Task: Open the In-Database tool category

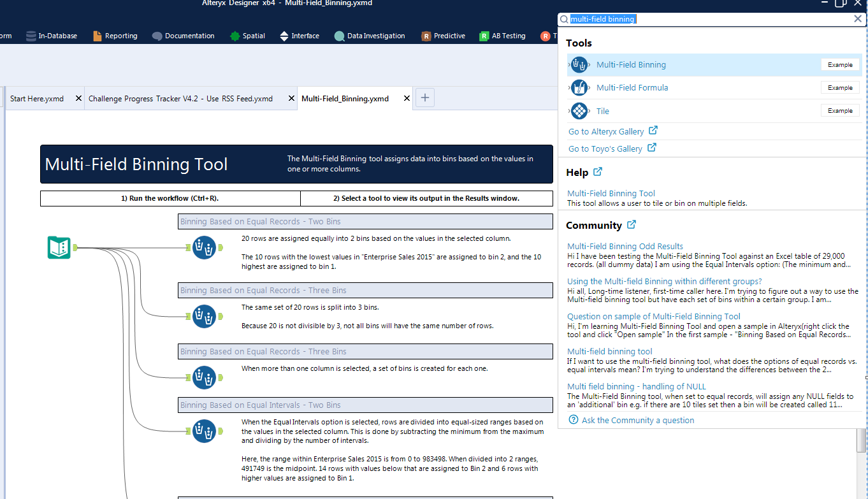Action: tap(30, 36)
